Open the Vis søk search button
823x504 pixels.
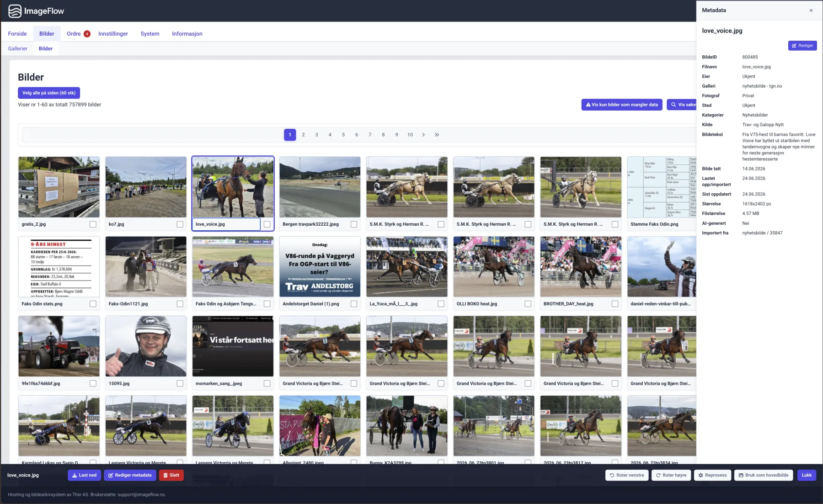tap(682, 105)
